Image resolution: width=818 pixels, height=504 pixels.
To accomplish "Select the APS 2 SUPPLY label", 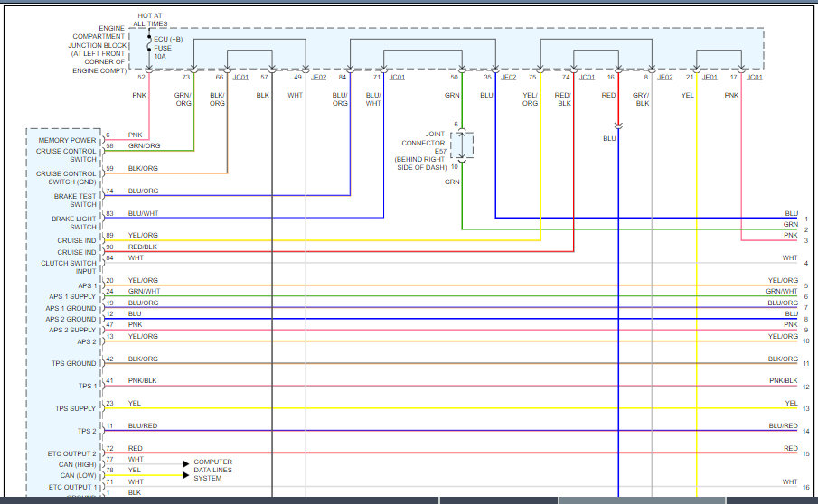I will pyautogui.click(x=72, y=330).
